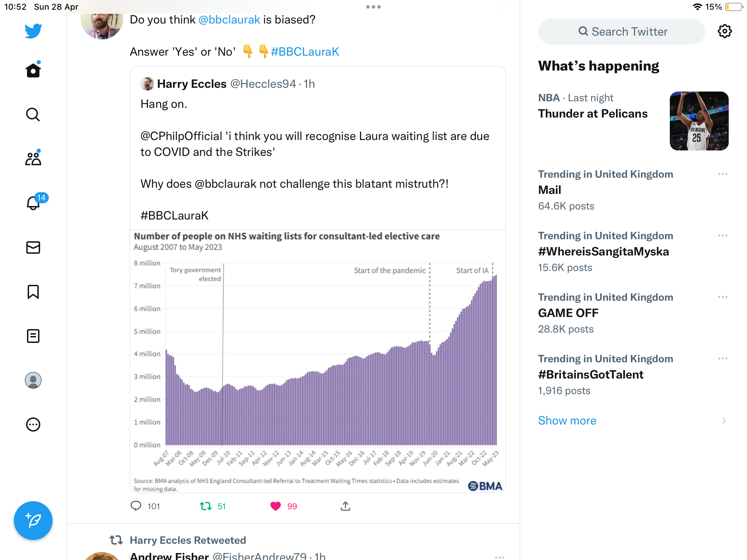Click the BMA logo in the chart

pos(485,486)
